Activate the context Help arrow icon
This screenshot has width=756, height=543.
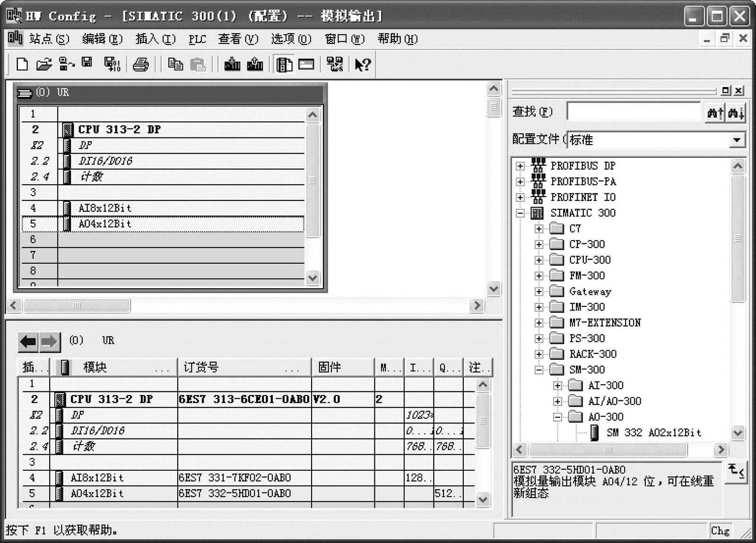click(x=363, y=64)
